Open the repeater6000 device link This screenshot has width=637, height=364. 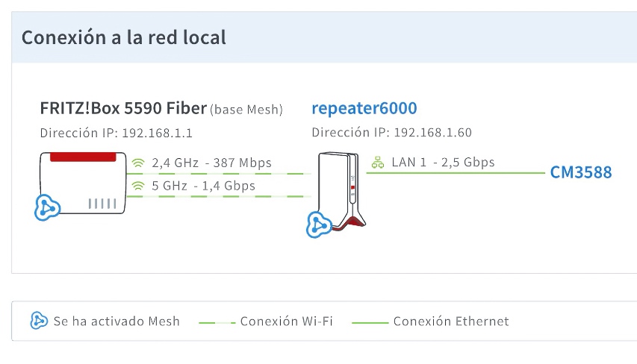[364, 108]
